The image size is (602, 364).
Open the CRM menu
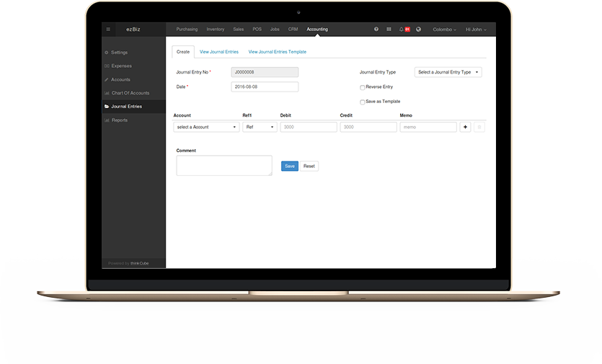(293, 29)
